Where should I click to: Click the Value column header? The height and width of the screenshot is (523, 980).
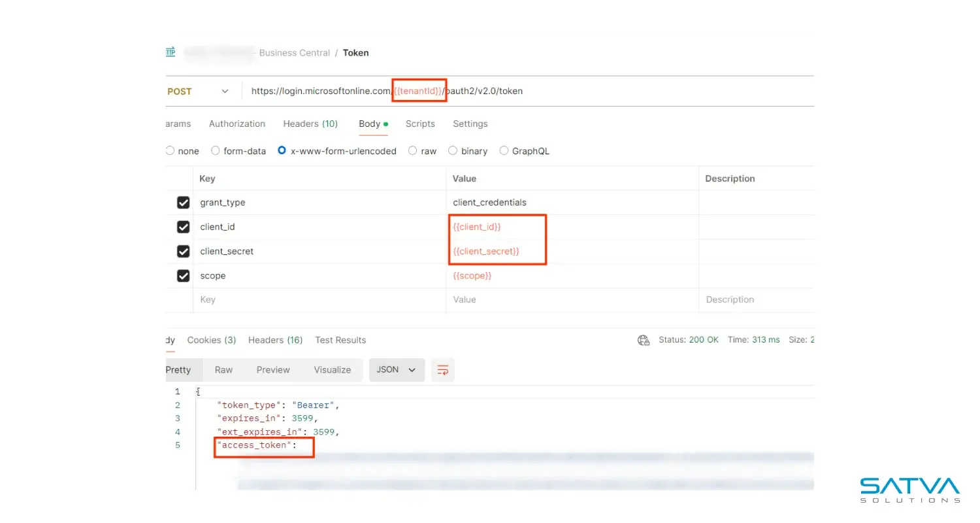(x=465, y=178)
